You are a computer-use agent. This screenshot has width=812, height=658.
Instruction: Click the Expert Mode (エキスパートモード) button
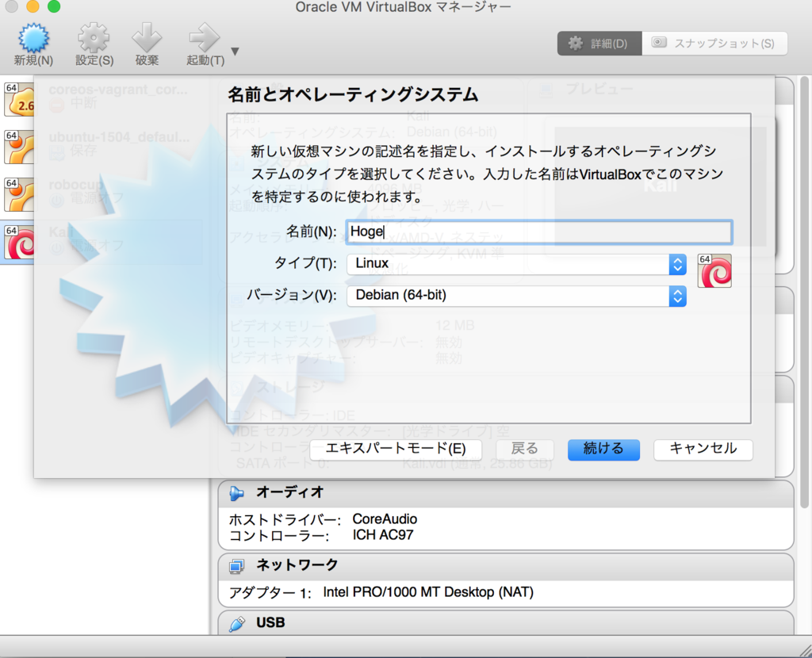pyautogui.click(x=396, y=449)
